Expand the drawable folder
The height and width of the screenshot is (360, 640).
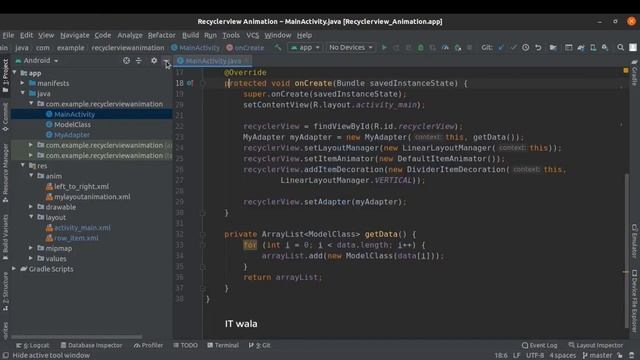(31, 207)
